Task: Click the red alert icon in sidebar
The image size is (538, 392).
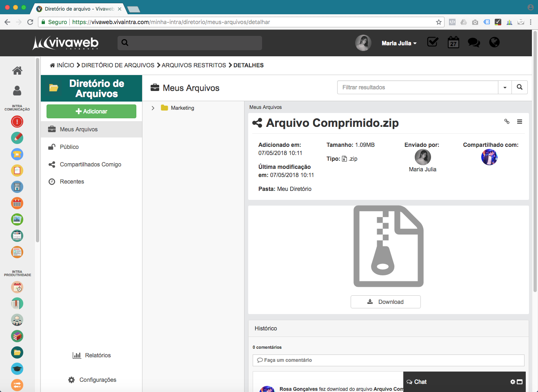Action: (17, 122)
